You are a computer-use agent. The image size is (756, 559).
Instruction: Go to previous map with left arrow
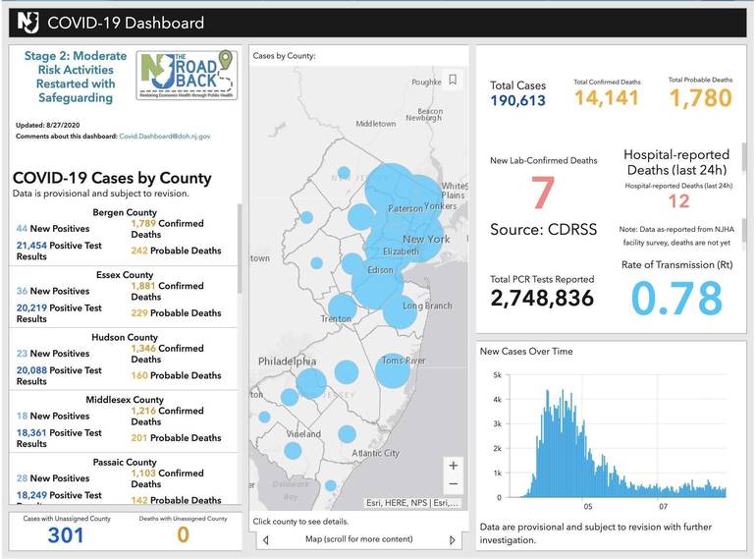pyautogui.click(x=266, y=539)
